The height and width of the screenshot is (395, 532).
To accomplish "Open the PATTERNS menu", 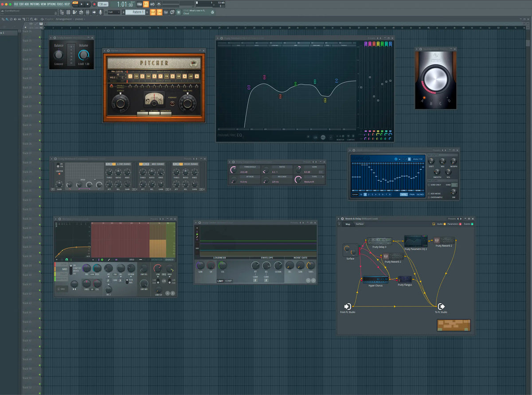I will coord(35,4).
